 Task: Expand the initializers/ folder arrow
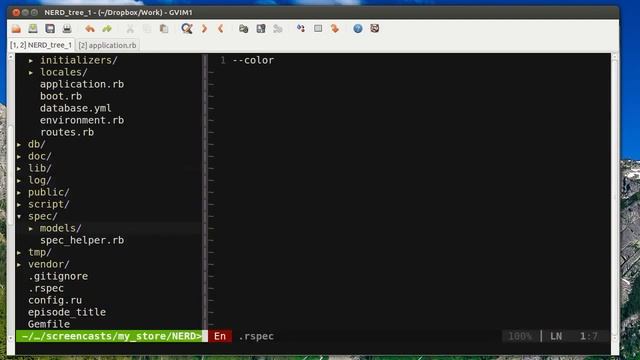(31, 60)
